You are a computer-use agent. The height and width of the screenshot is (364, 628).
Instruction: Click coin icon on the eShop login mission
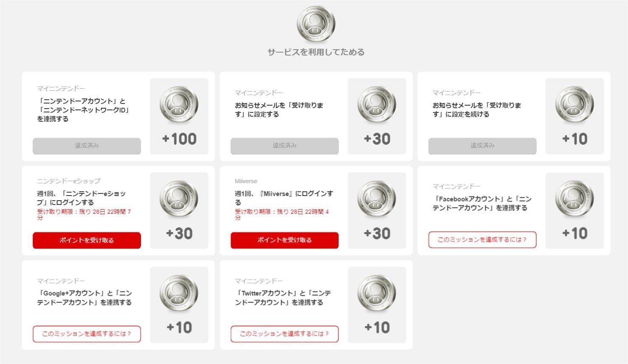pos(179,199)
